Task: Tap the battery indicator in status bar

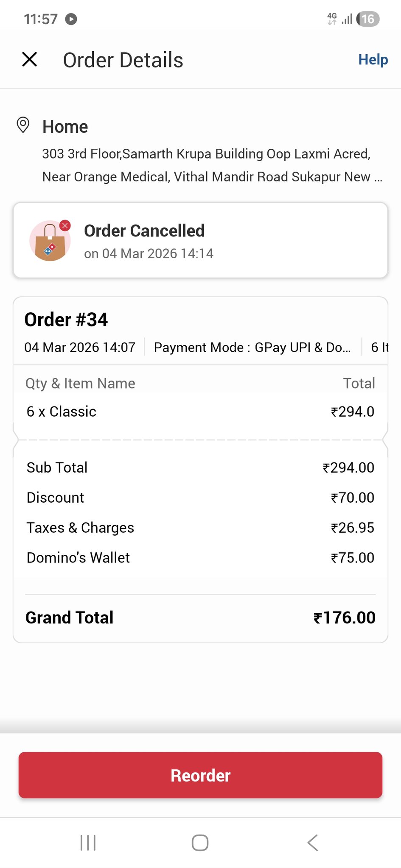Action: 368,19
